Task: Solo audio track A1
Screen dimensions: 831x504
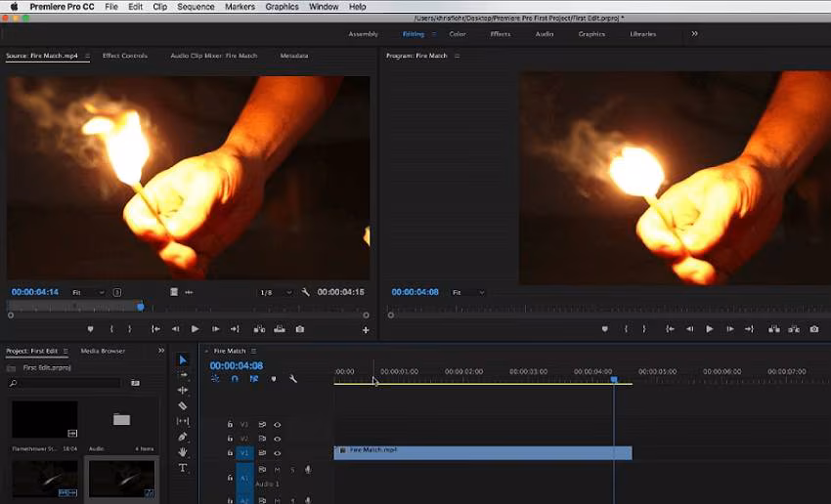Action: pyautogui.click(x=292, y=470)
